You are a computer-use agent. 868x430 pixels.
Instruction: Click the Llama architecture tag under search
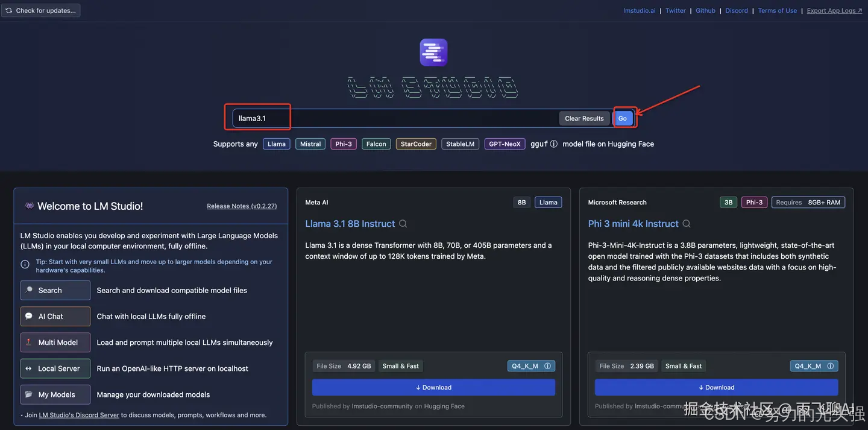point(277,144)
